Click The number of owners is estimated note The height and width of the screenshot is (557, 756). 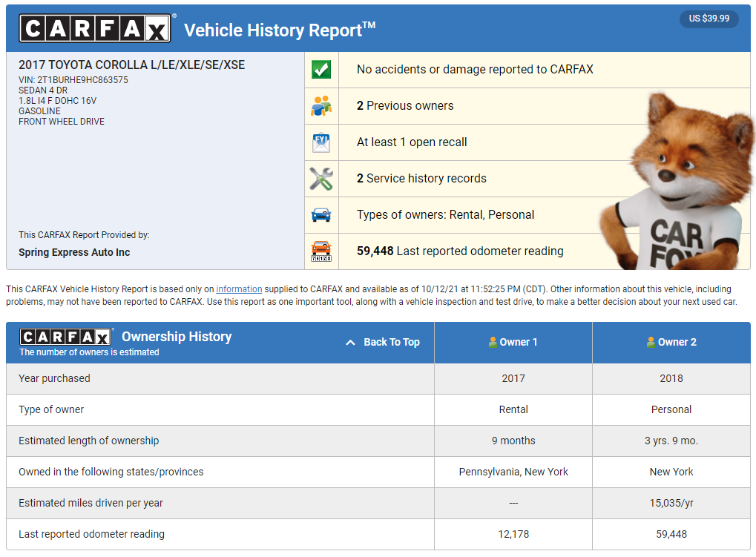[x=89, y=352]
